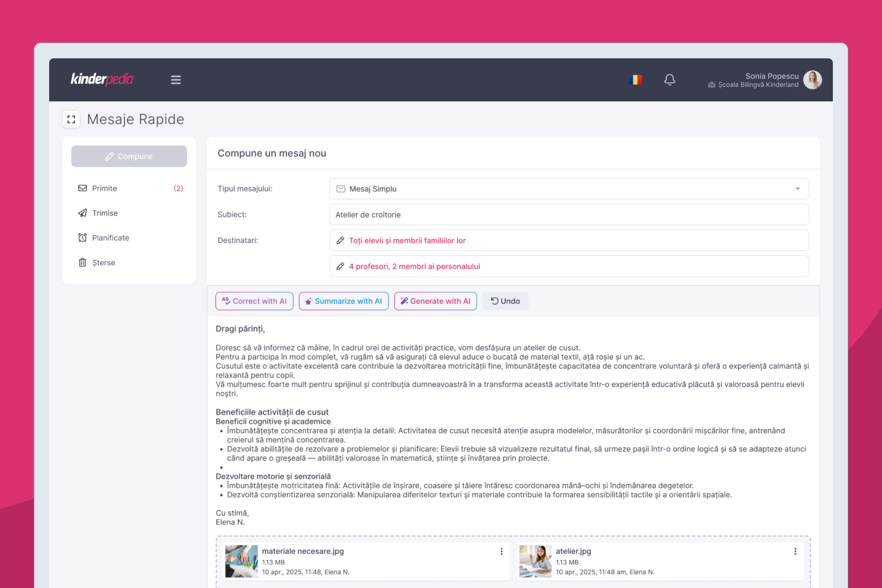Screen dimensions: 882x588
Task: Click into the Subiect input field
Action: [569, 215]
